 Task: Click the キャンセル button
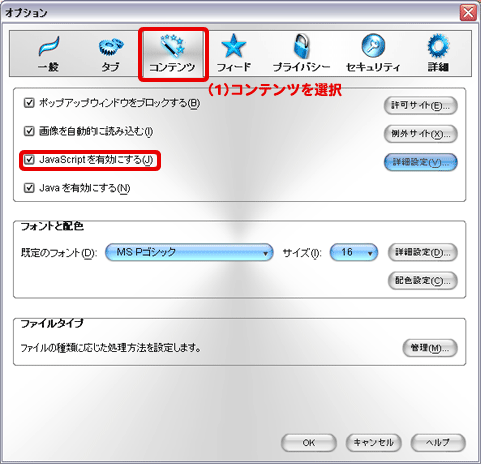point(373,443)
